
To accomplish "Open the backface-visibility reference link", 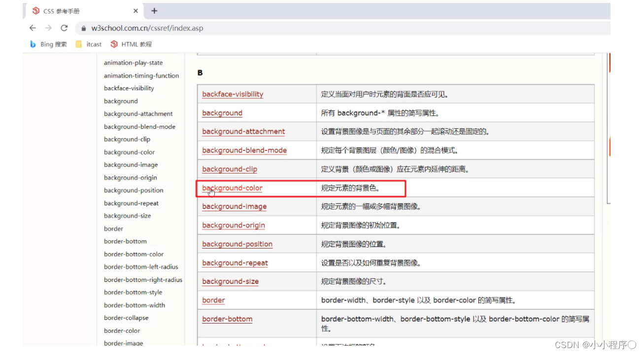I will coord(232,94).
